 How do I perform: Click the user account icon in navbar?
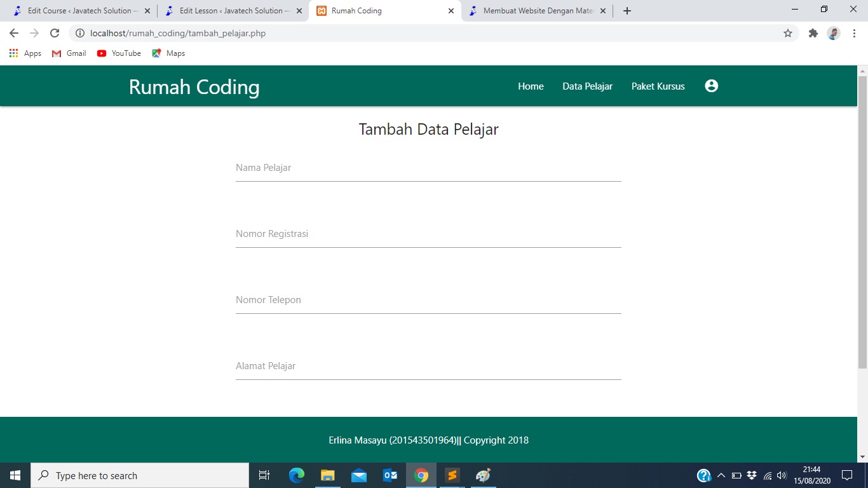pyautogui.click(x=711, y=86)
